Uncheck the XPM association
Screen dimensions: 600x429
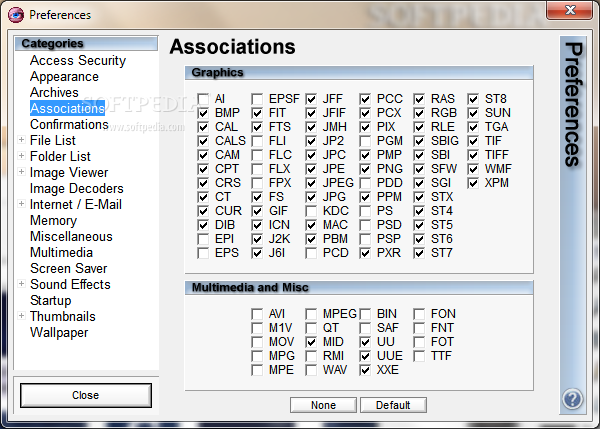[473, 183]
